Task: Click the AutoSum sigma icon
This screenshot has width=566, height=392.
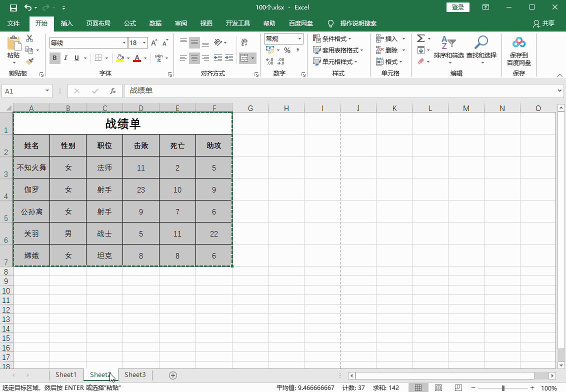Action: pyautogui.click(x=420, y=38)
